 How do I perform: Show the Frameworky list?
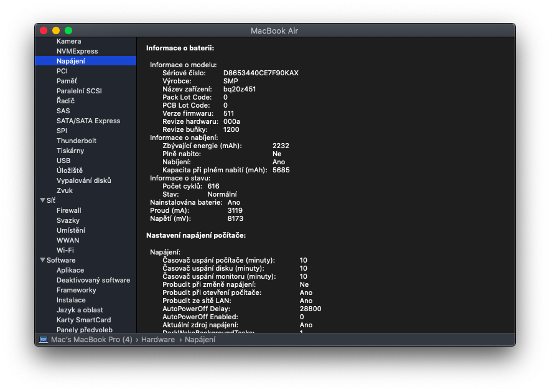(76, 290)
